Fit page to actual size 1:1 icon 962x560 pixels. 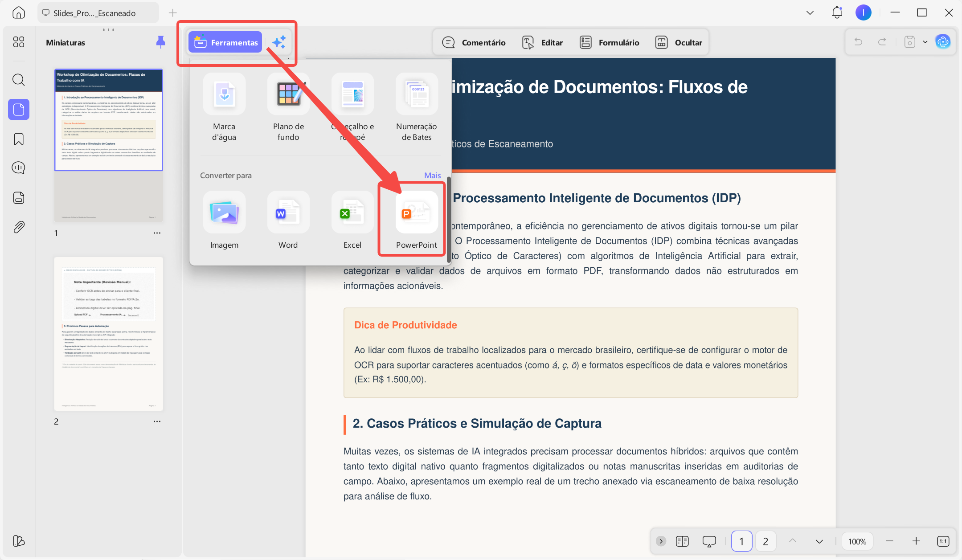tap(943, 541)
